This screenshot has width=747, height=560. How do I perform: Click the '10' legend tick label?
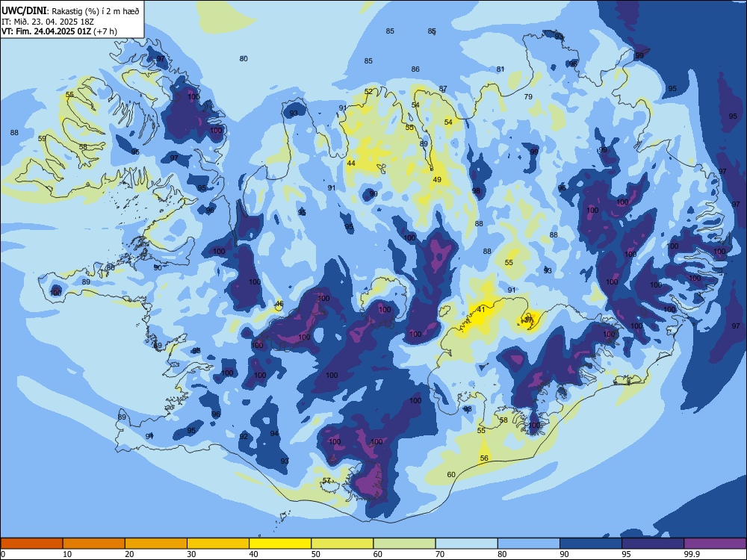67,554
